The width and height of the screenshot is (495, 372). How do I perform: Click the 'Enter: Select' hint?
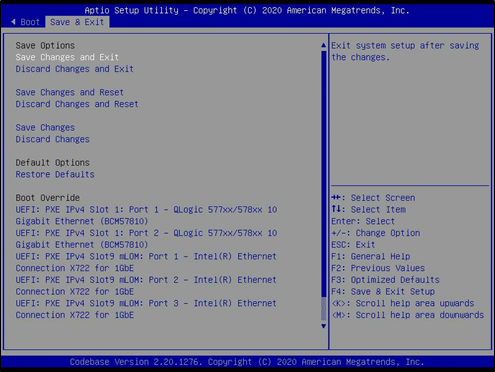[x=363, y=221]
